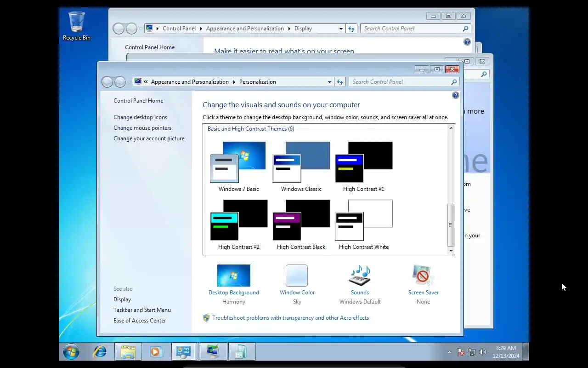This screenshot has width=588, height=368.
Task: Click the network icon in system tray
Action: pos(472,352)
